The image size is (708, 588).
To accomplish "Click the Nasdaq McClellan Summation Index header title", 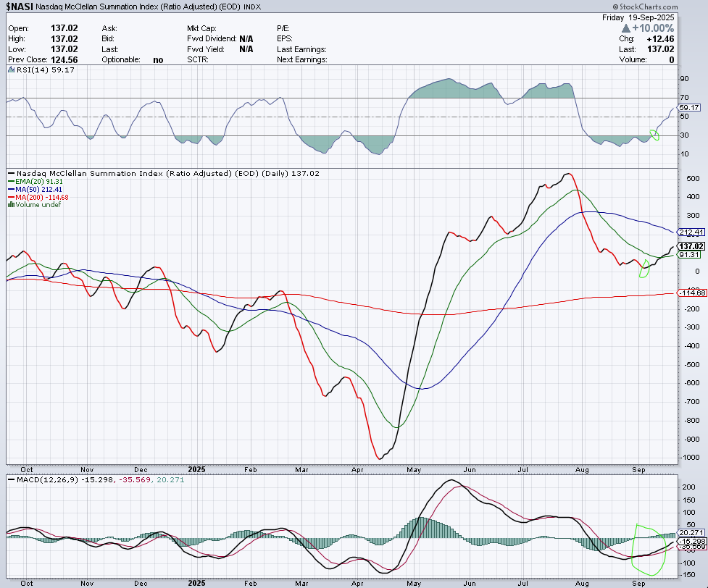I will point(138,7).
